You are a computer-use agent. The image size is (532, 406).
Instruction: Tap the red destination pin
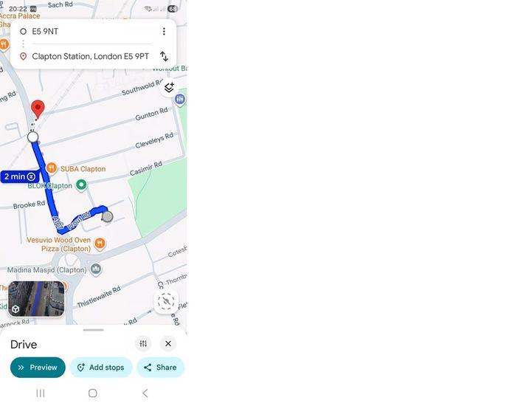tap(38, 109)
